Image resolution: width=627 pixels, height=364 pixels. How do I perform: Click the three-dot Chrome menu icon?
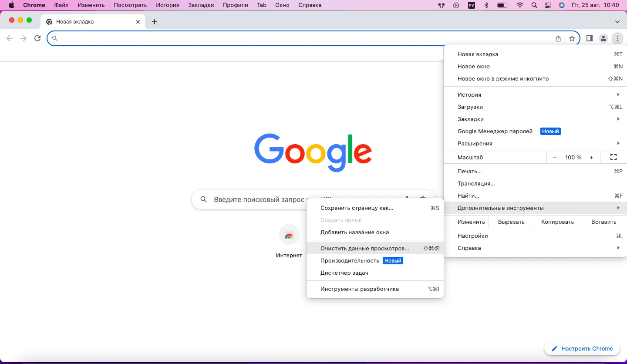pyautogui.click(x=617, y=38)
